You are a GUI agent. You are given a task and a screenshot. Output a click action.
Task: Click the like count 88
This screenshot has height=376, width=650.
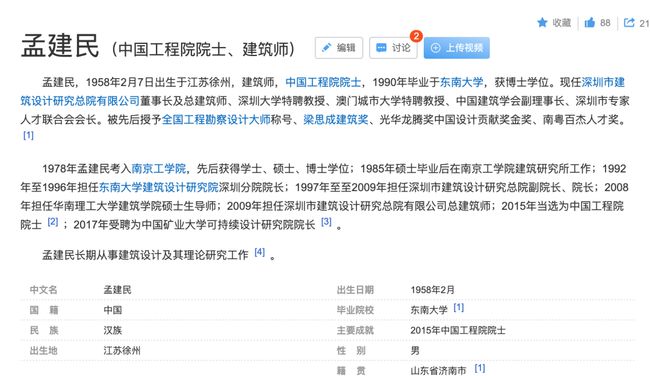coord(605,23)
